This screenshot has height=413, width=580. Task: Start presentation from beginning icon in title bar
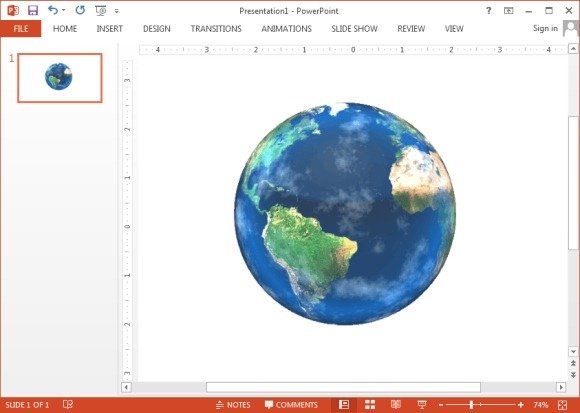(x=101, y=11)
